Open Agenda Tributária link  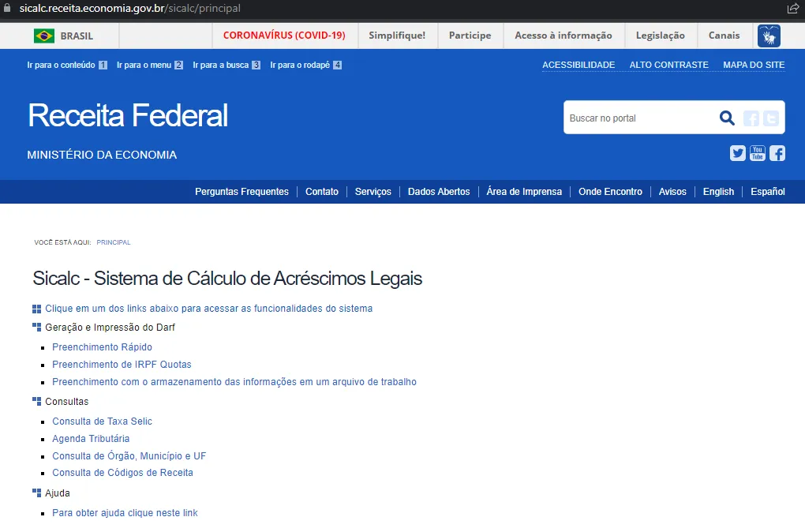90,439
